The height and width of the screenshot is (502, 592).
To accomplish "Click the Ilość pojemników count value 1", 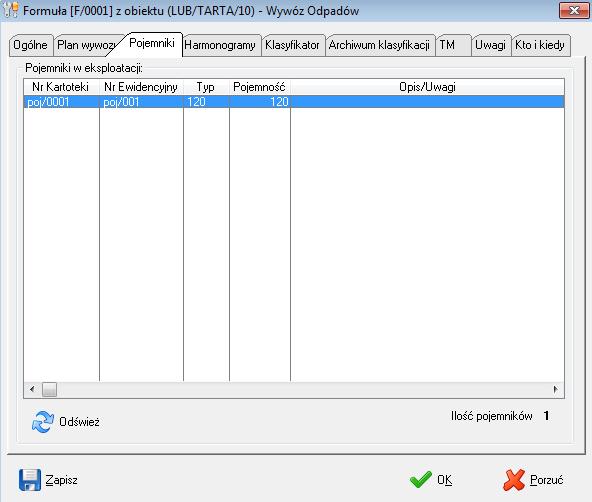I will click(x=546, y=416).
